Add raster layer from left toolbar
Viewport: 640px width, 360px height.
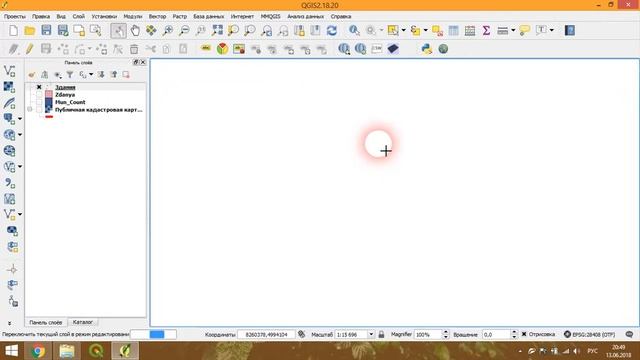[9, 87]
